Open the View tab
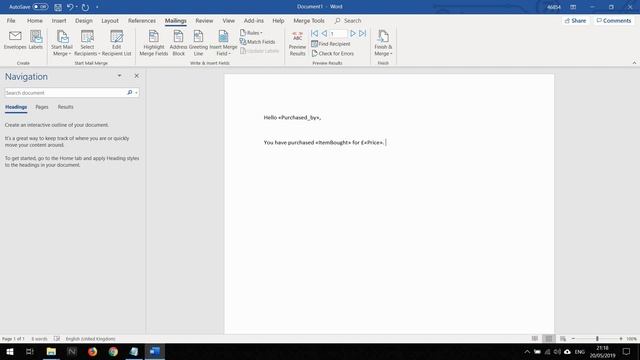The width and height of the screenshot is (640, 360). click(229, 20)
